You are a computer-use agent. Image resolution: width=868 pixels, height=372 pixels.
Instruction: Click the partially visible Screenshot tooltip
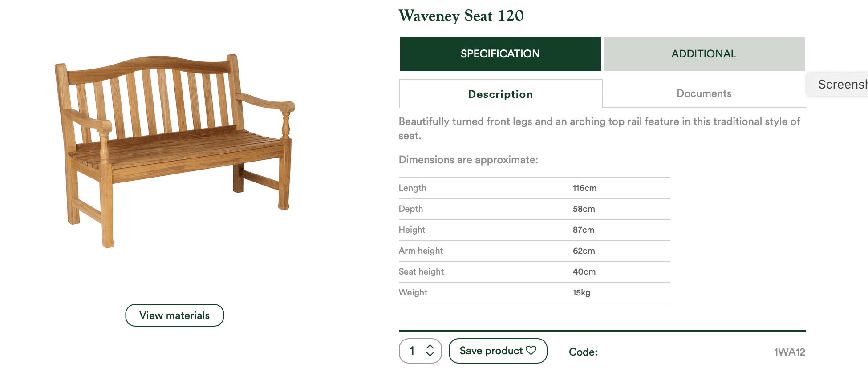coord(840,84)
